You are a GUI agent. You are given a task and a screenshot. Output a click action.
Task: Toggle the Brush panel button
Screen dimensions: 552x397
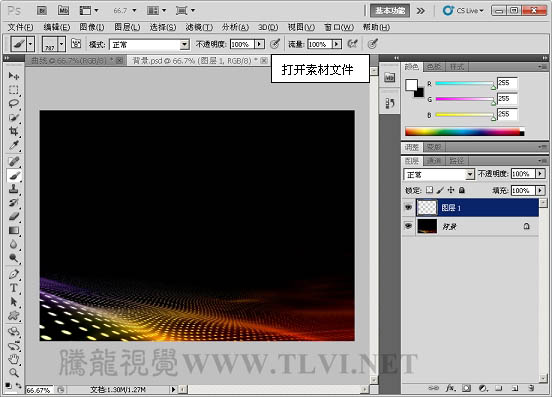pyautogui.click(x=76, y=44)
